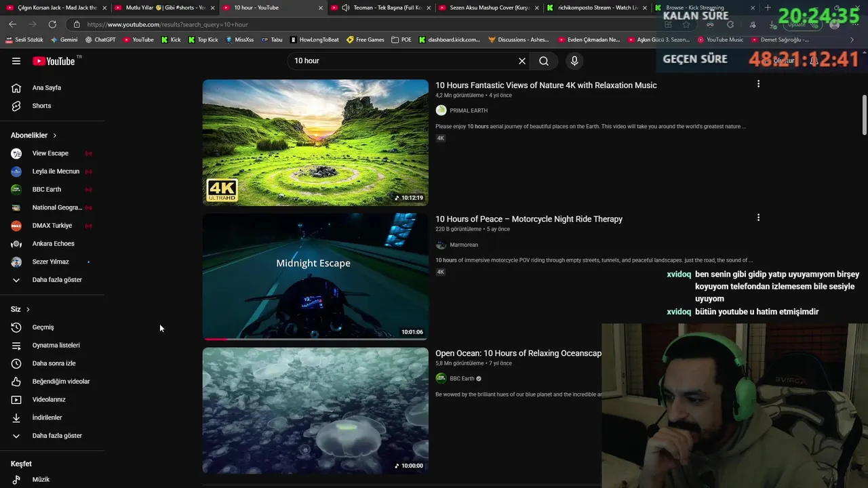Viewport: 868px width, 488px height.
Task: Open POE bookmarks folder
Action: click(x=401, y=40)
